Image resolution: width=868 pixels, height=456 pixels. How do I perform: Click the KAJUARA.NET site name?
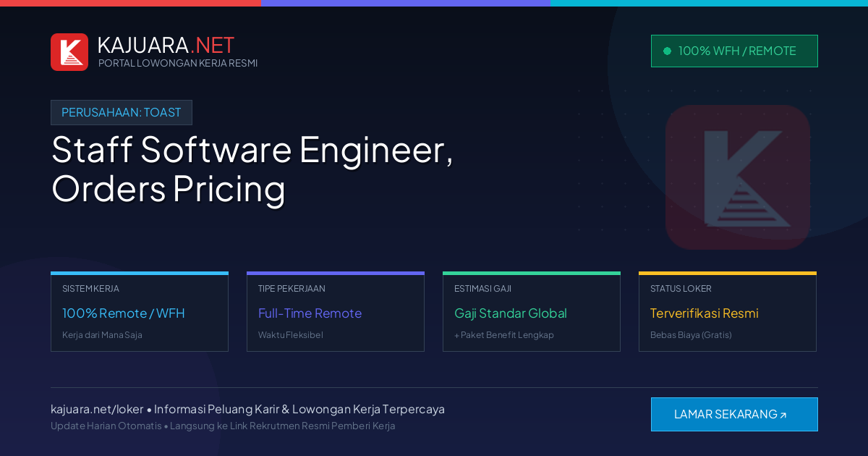pyautogui.click(x=166, y=45)
